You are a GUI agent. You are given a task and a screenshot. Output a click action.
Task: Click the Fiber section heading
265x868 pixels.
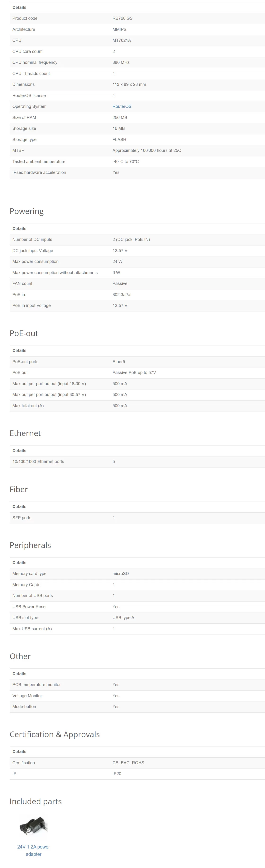[x=18, y=489]
